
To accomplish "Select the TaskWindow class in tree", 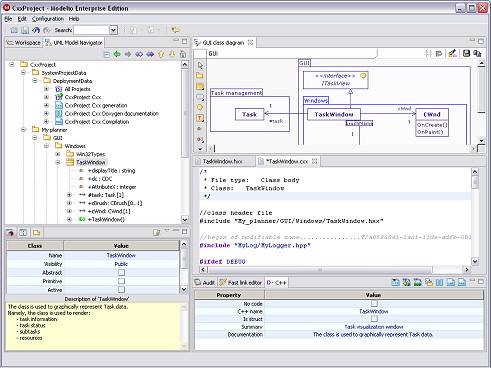I will (x=91, y=162).
